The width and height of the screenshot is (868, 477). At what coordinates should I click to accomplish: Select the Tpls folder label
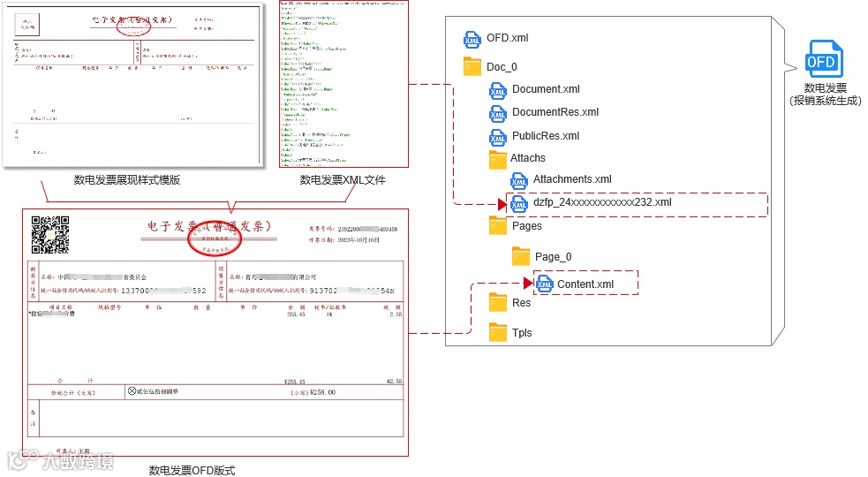pyautogui.click(x=522, y=333)
